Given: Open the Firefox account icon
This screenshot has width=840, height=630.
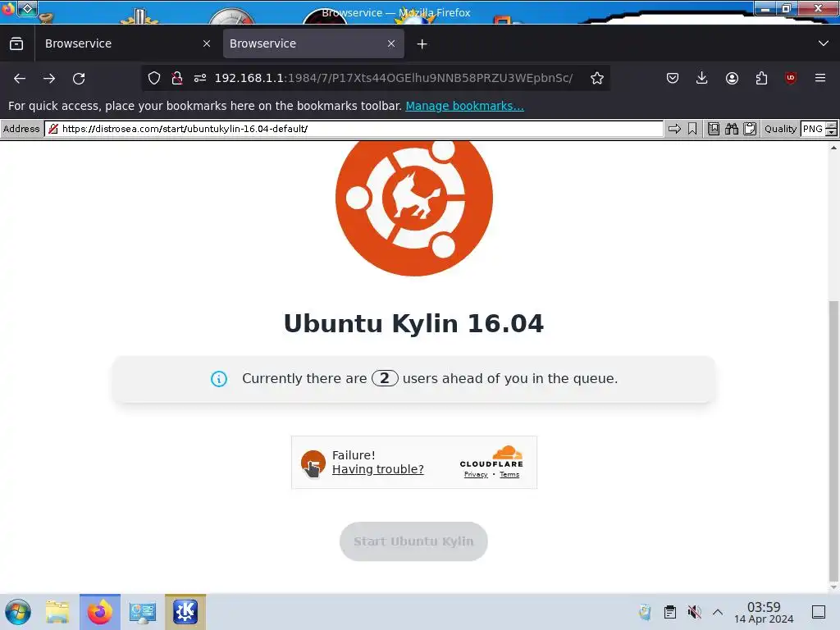Looking at the screenshot, I should [x=732, y=78].
